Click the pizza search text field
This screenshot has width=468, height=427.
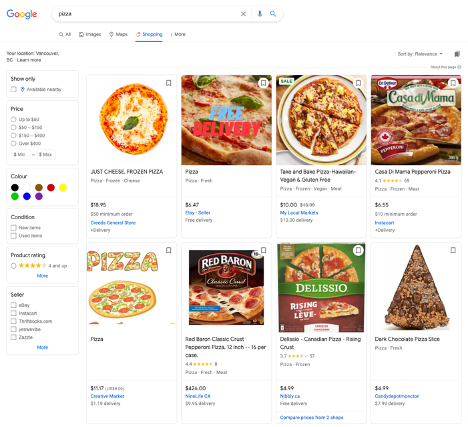point(147,14)
